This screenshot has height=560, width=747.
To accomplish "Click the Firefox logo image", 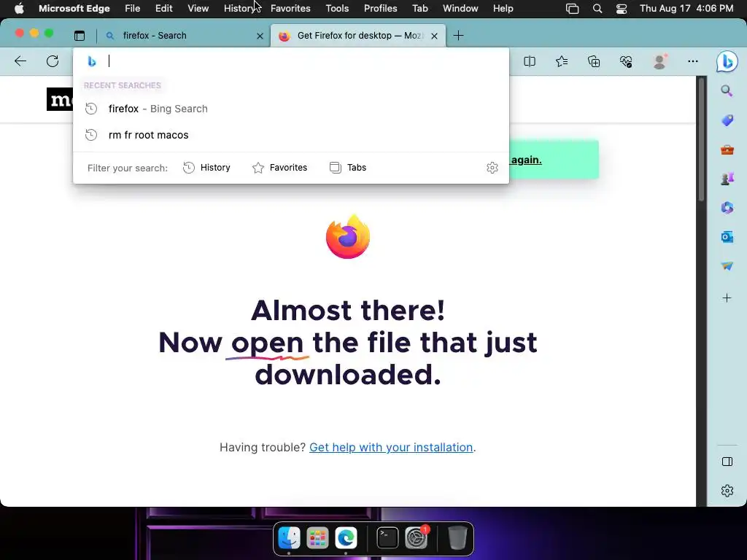I will pos(348,237).
